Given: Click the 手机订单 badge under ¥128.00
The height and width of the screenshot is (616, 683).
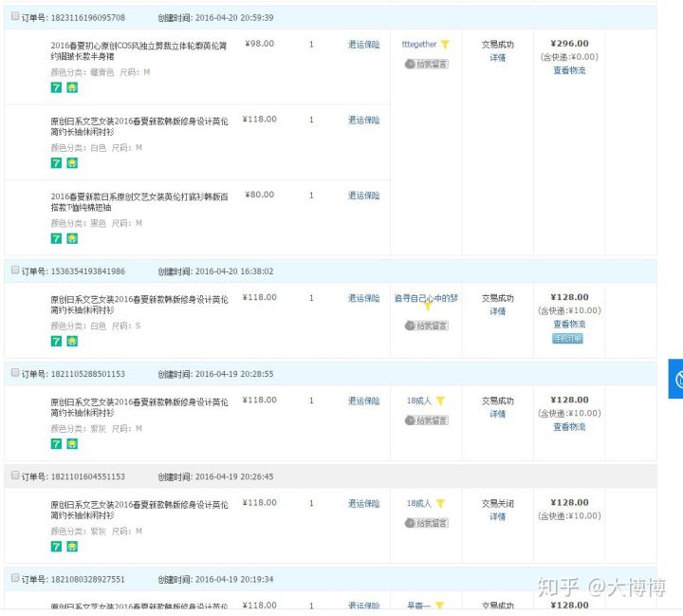Looking at the screenshot, I should 568,338.
